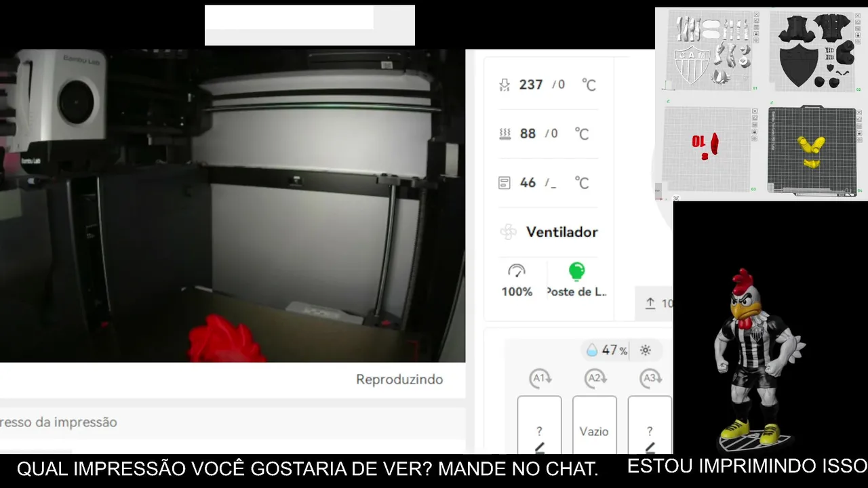Set bed target temperature field /0
This screenshot has height=488, width=868.
[x=551, y=134]
